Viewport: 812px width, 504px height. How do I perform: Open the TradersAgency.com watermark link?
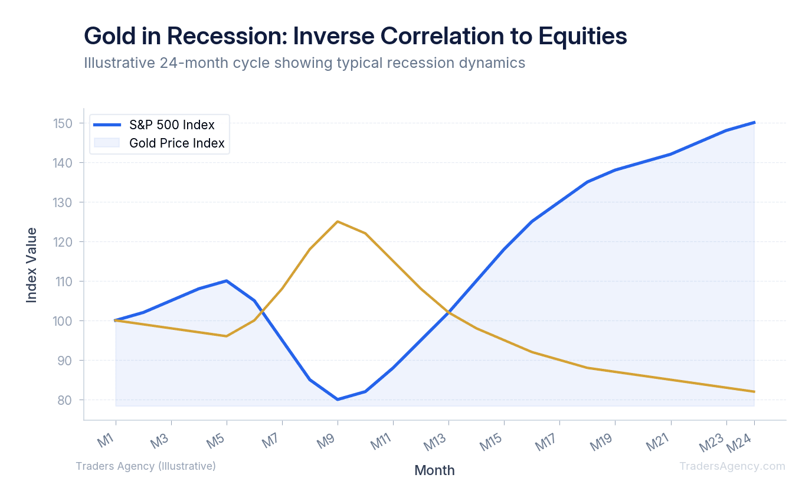click(732, 466)
